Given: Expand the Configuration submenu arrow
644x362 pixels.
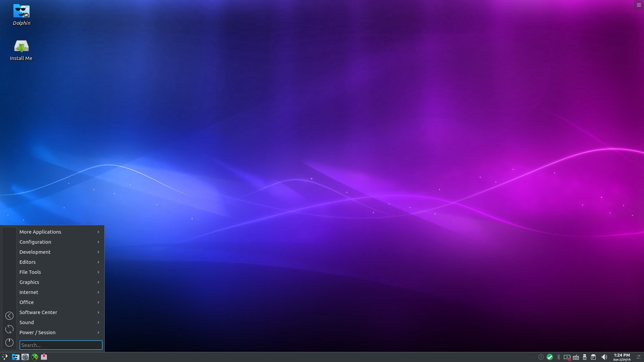Looking at the screenshot, I should tap(99, 242).
